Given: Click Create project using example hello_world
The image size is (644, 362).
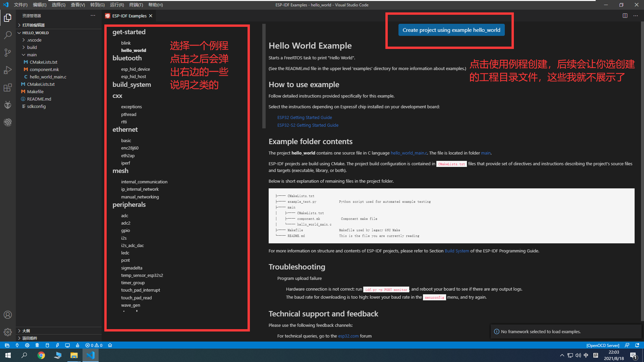Looking at the screenshot, I should (451, 30).
